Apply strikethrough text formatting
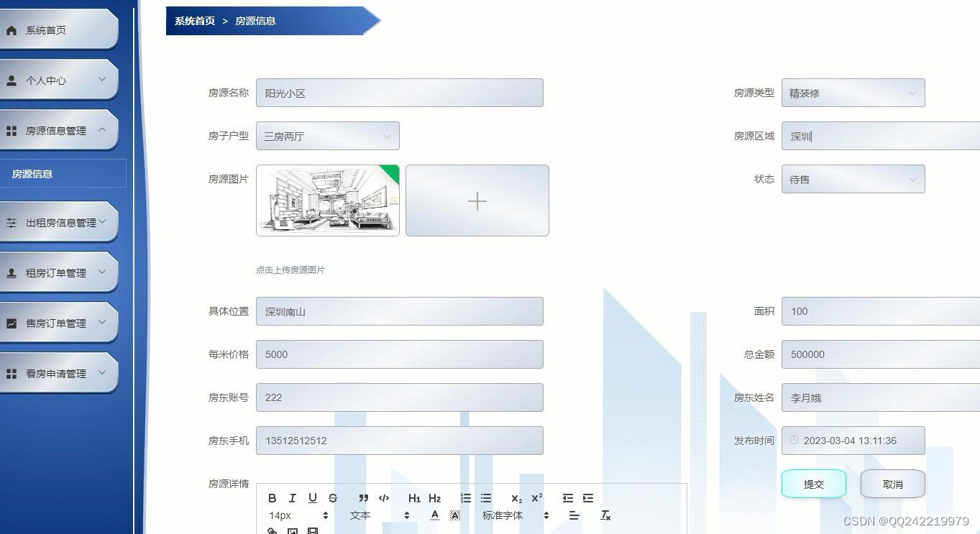 (x=333, y=497)
